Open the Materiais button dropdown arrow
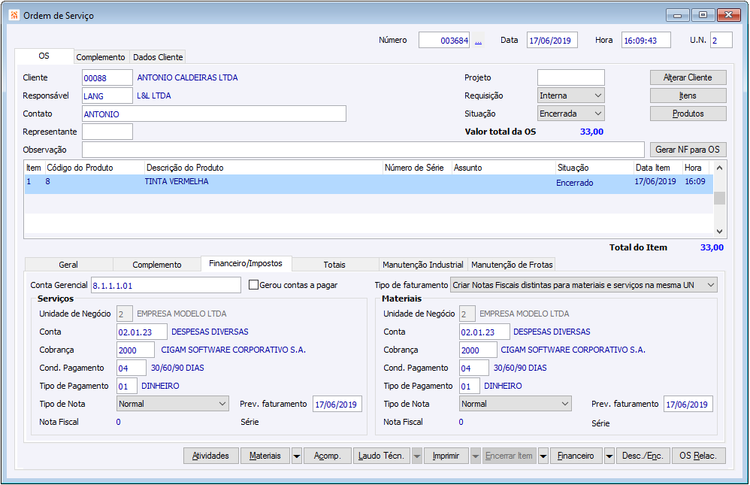Image resolution: width=750 pixels, height=485 pixels. point(297,455)
